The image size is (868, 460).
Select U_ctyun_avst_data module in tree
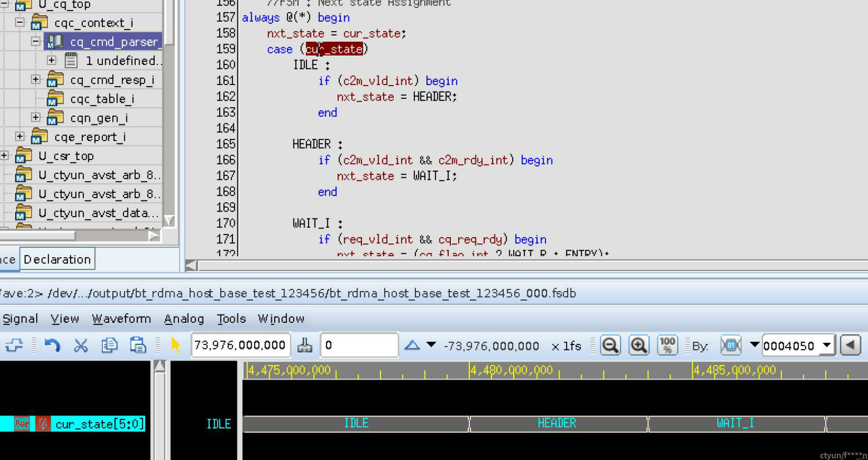pyautogui.click(x=98, y=213)
